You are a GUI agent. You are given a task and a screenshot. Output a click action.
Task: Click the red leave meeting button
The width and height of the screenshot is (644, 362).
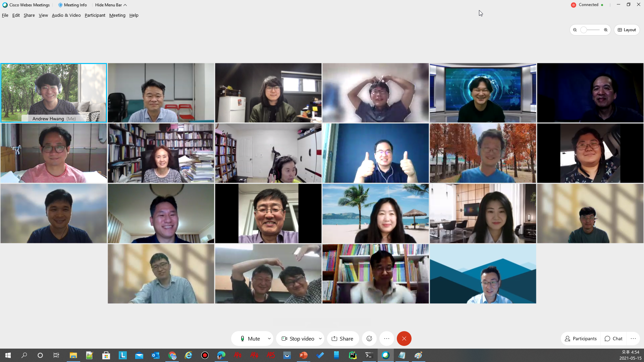[404, 339]
